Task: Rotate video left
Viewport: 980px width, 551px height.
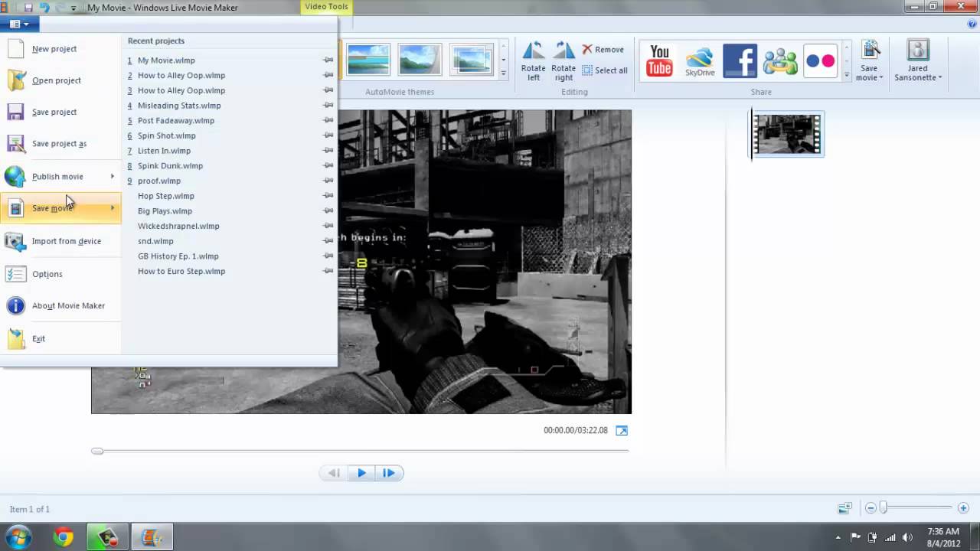Action: [534, 61]
